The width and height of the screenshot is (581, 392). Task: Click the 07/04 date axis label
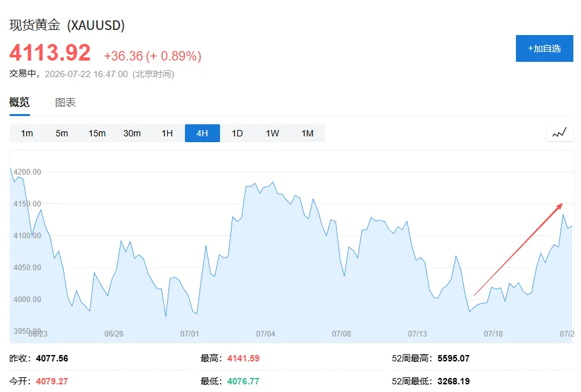click(x=266, y=334)
